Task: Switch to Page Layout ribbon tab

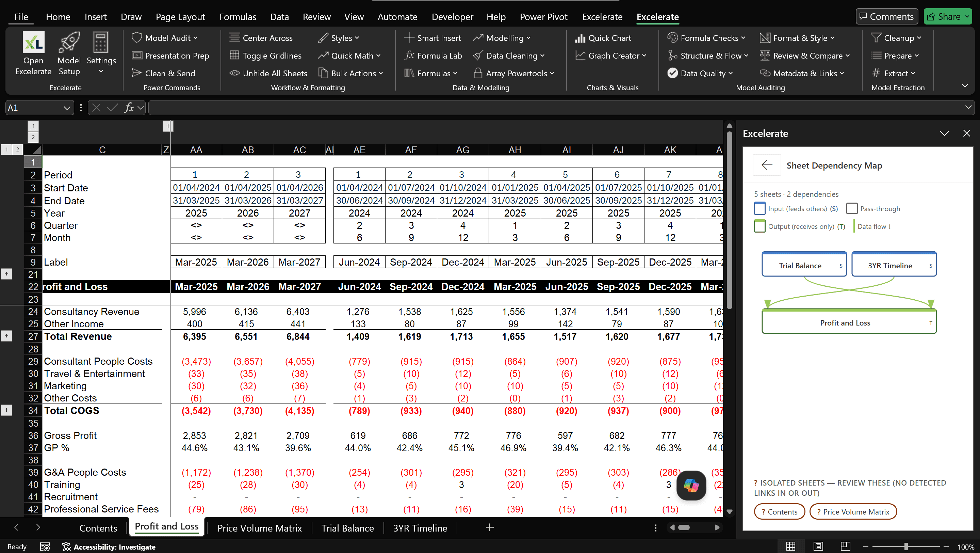Action: [180, 17]
